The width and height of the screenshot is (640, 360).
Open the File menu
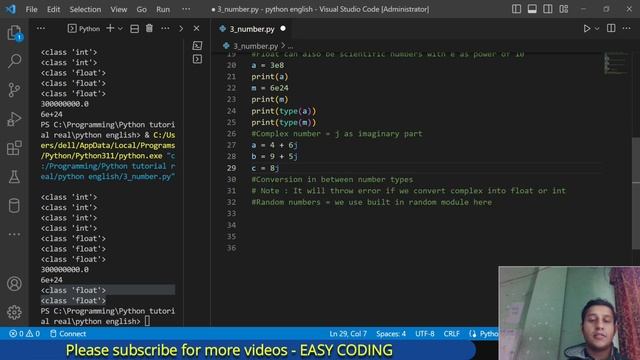(31, 9)
